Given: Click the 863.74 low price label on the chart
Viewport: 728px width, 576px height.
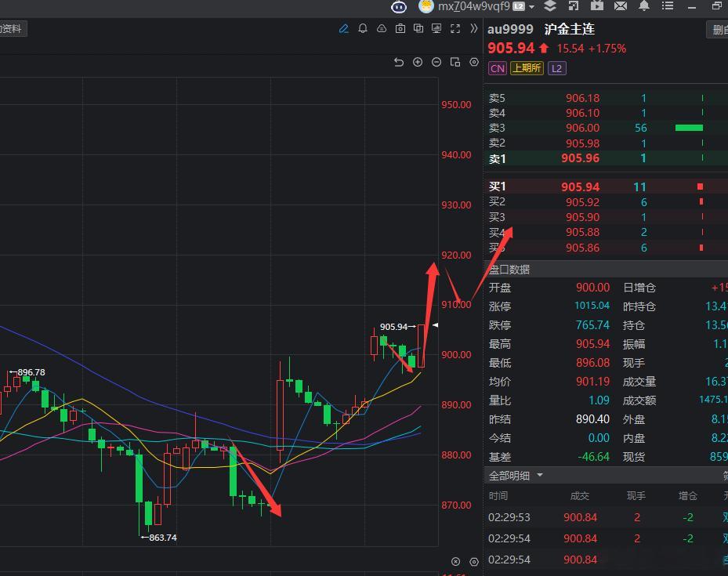Looking at the screenshot, I should pyautogui.click(x=162, y=538).
